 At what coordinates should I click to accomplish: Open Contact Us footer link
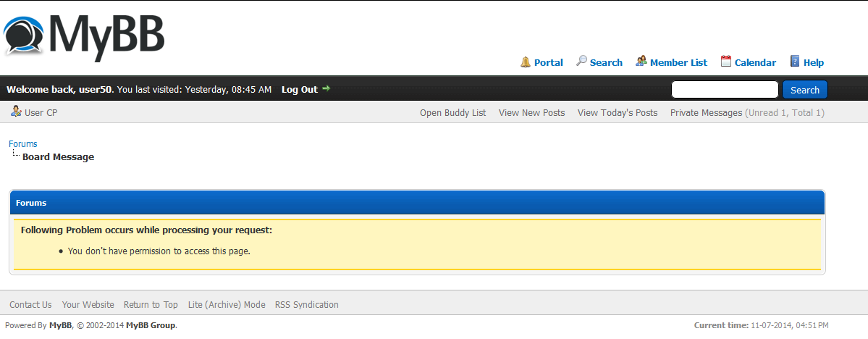[x=30, y=305]
